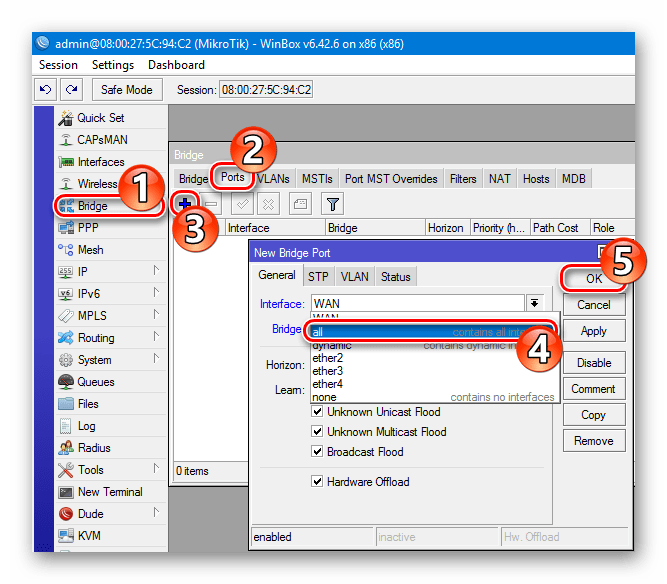Viewport: 667px width, 584px height.
Task: Open the MSTIs tab
Action: 317,179
